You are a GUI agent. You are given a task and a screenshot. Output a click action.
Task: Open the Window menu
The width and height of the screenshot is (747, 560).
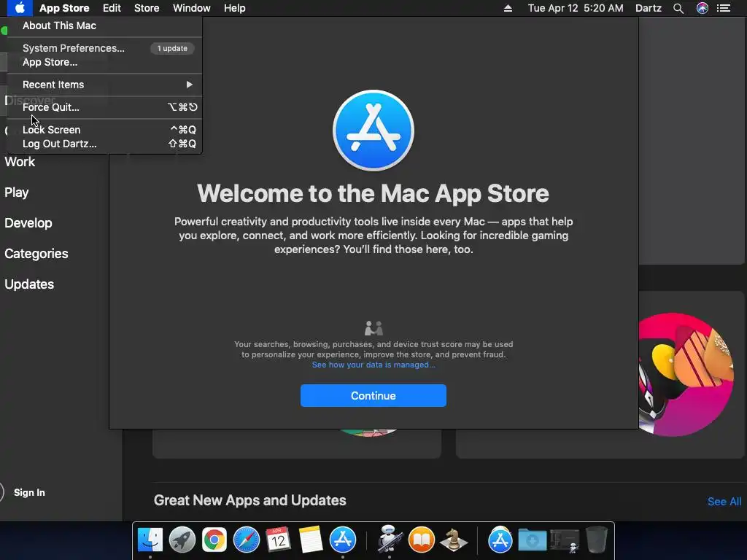click(192, 8)
